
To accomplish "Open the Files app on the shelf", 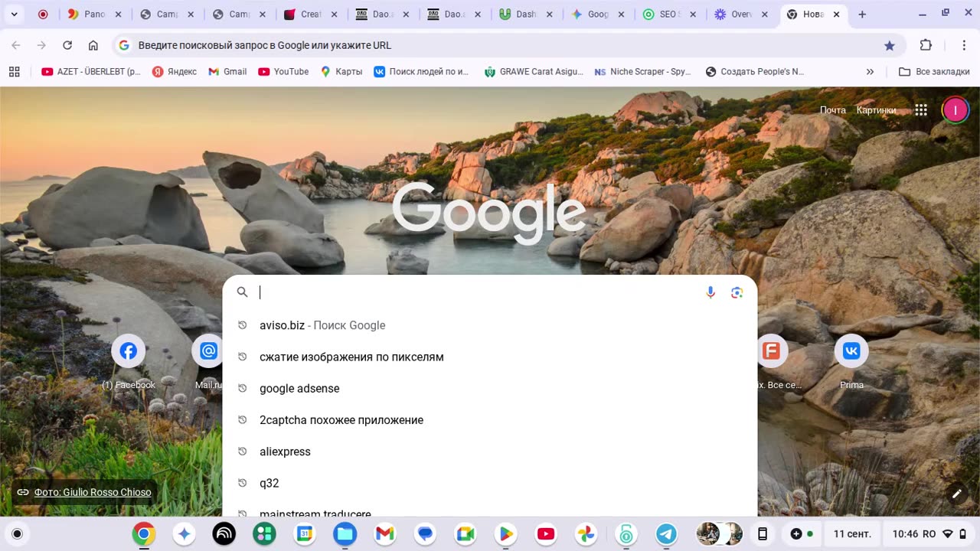I will (345, 534).
